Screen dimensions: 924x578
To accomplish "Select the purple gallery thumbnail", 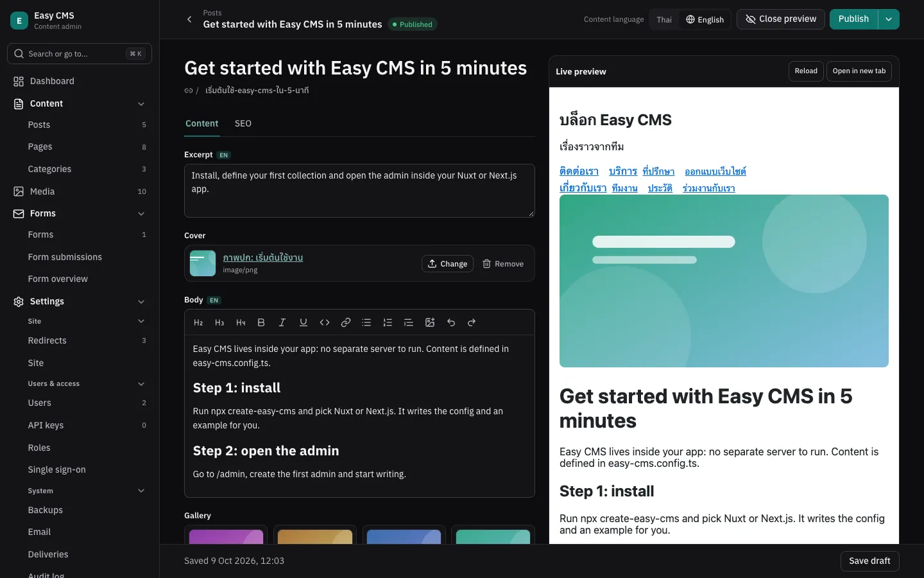I will 226,536.
